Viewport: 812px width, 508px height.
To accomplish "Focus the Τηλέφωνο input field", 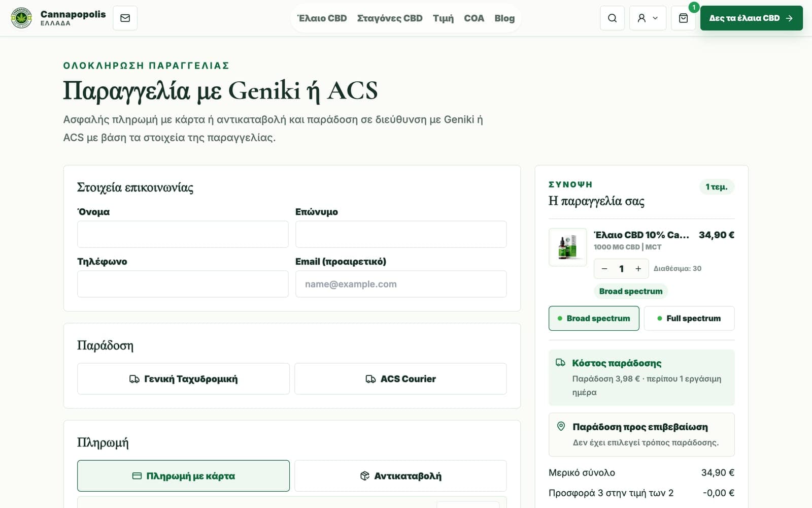I will (183, 284).
